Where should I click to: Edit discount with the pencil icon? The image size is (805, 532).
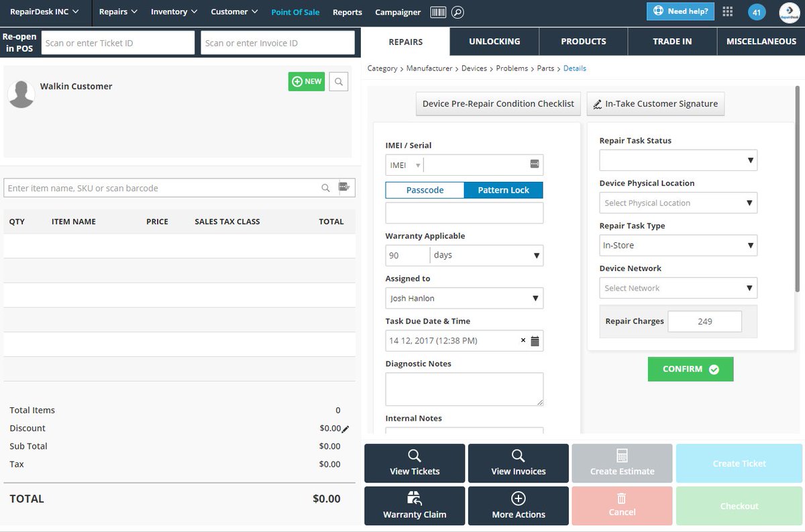pos(345,429)
